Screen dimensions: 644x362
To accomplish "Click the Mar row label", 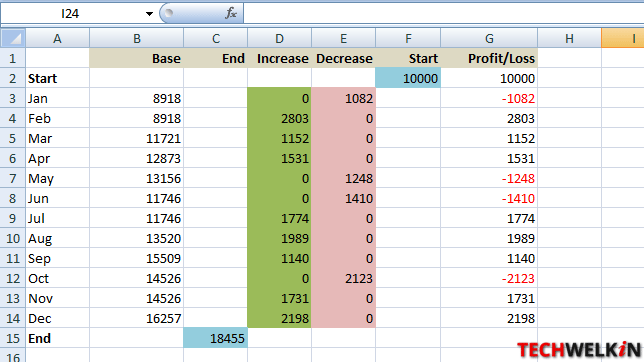I will [x=40, y=138].
